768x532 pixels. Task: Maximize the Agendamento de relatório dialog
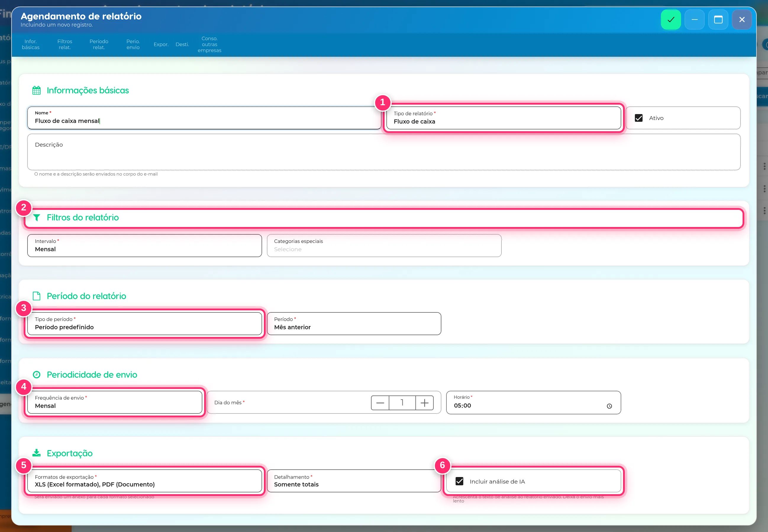pos(718,20)
